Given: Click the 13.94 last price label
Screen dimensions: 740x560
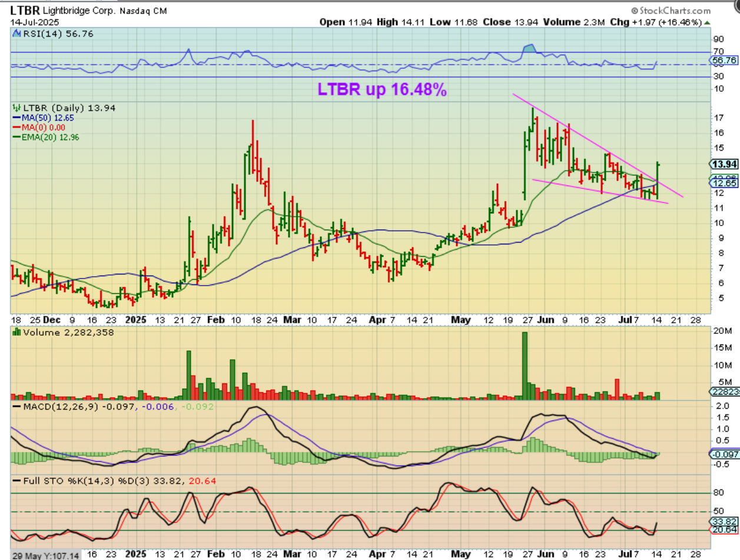Looking at the screenshot, I should [x=722, y=164].
